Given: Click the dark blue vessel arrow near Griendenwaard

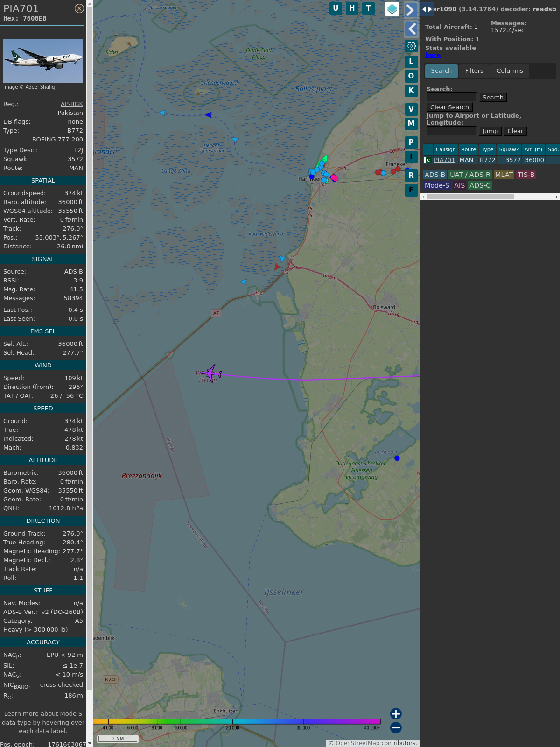Looking at the screenshot, I should (x=209, y=114).
